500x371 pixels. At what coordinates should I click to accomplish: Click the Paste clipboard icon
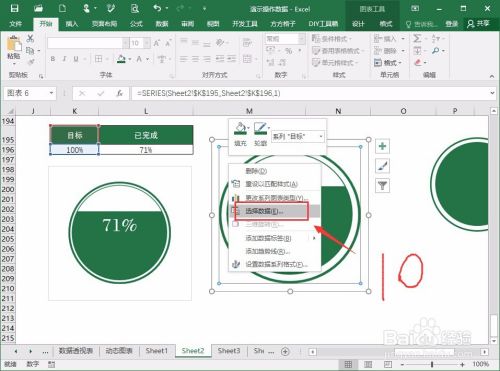tap(14, 44)
